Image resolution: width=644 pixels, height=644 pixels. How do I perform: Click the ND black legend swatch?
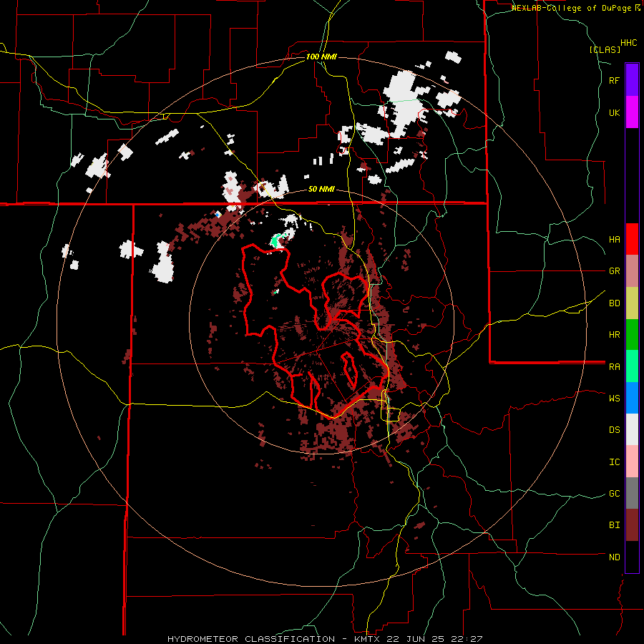point(632,557)
